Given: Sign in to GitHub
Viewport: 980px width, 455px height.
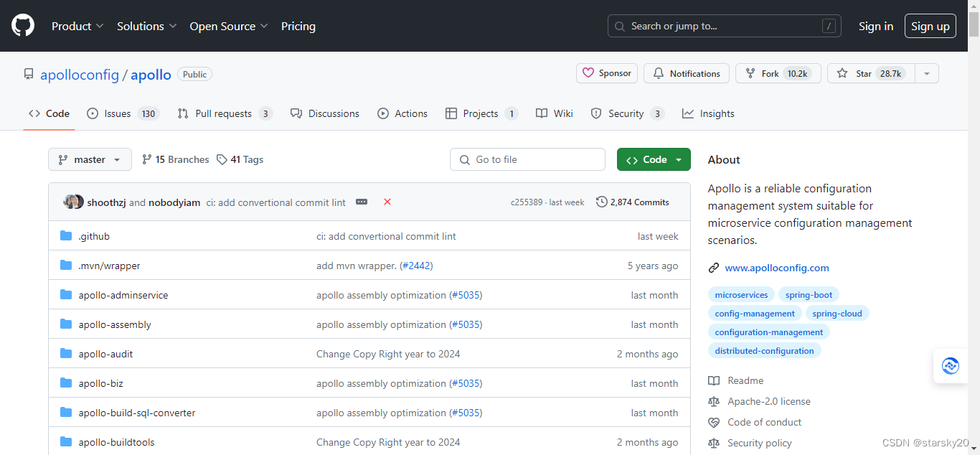Looking at the screenshot, I should tap(876, 26).
